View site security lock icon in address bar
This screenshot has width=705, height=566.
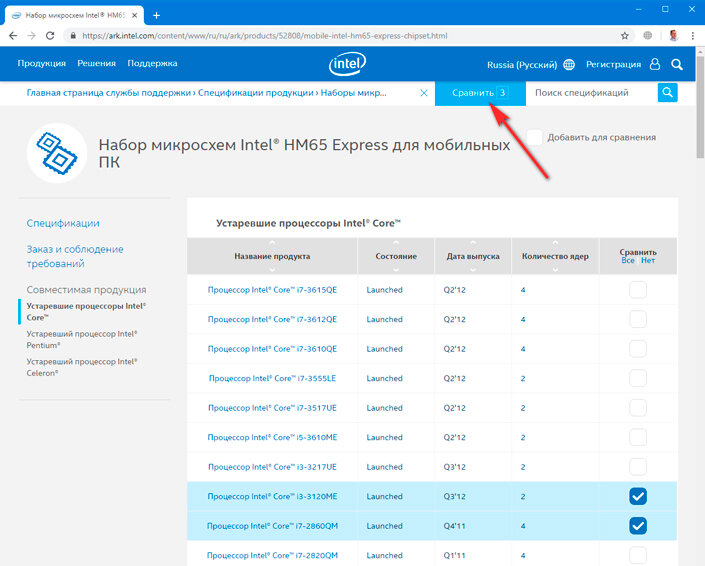(x=73, y=36)
